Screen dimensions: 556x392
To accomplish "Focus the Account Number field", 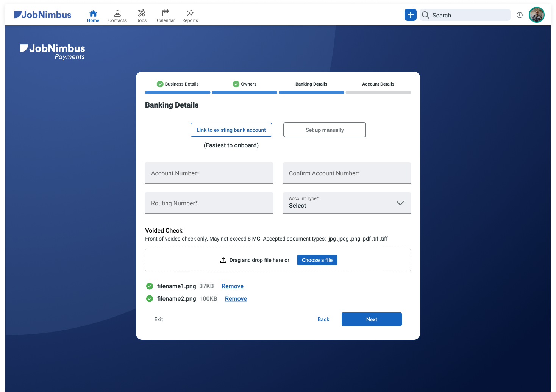I will point(209,173).
